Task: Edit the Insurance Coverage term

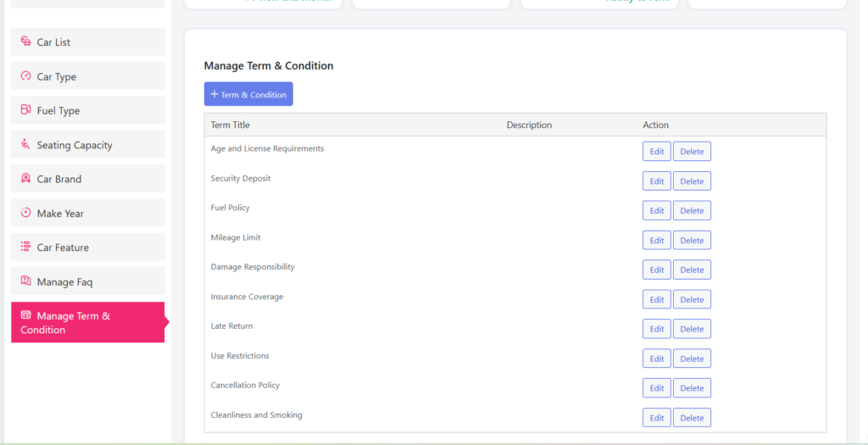Action: (x=657, y=299)
